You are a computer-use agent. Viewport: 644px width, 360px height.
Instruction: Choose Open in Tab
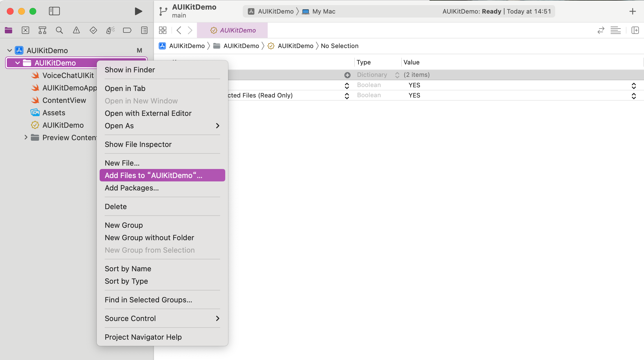(162, 88)
